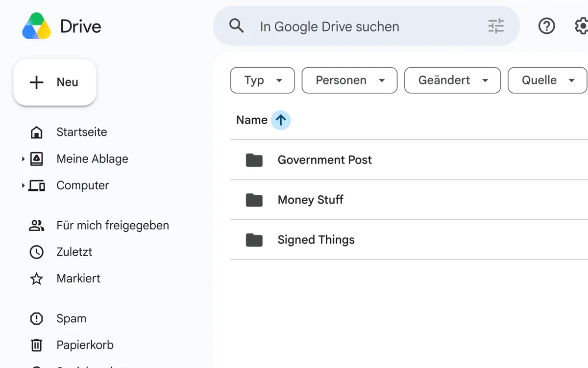588x368 pixels.
Task: Expand the Computer tree
Action: click(x=23, y=185)
